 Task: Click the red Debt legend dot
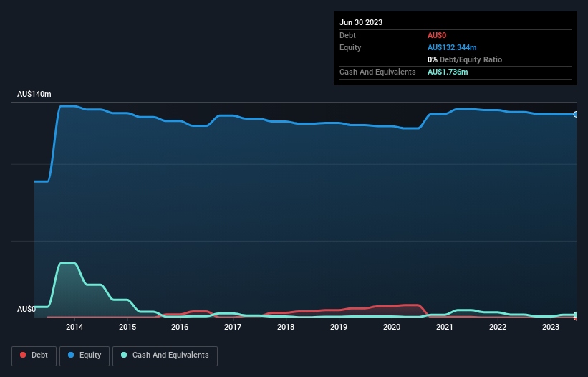(x=23, y=355)
